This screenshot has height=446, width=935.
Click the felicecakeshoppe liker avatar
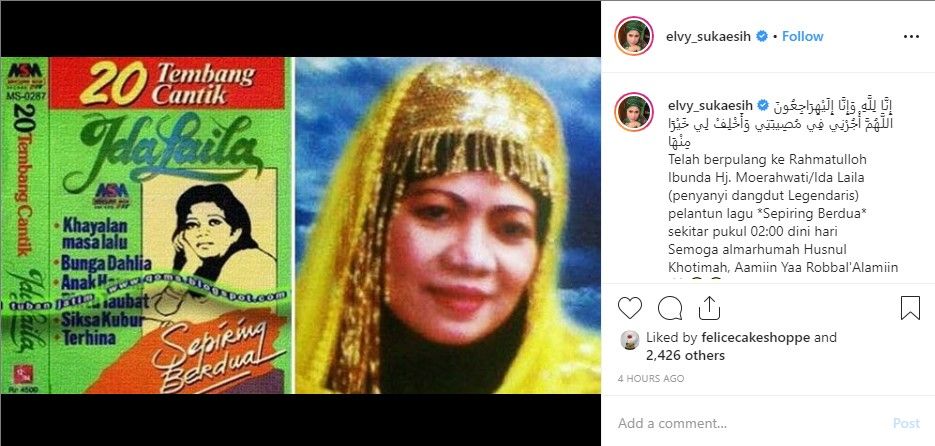630,339
